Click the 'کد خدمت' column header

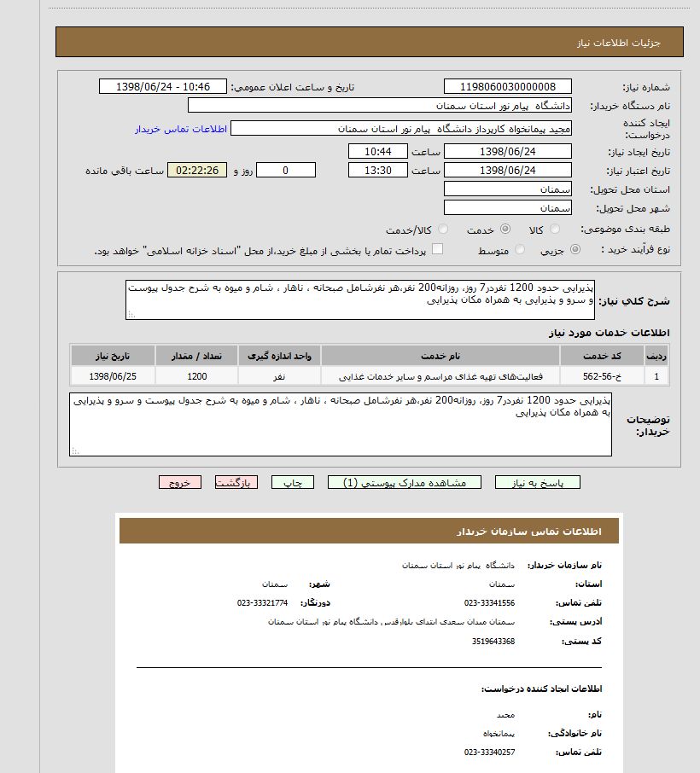click(601, 355)
